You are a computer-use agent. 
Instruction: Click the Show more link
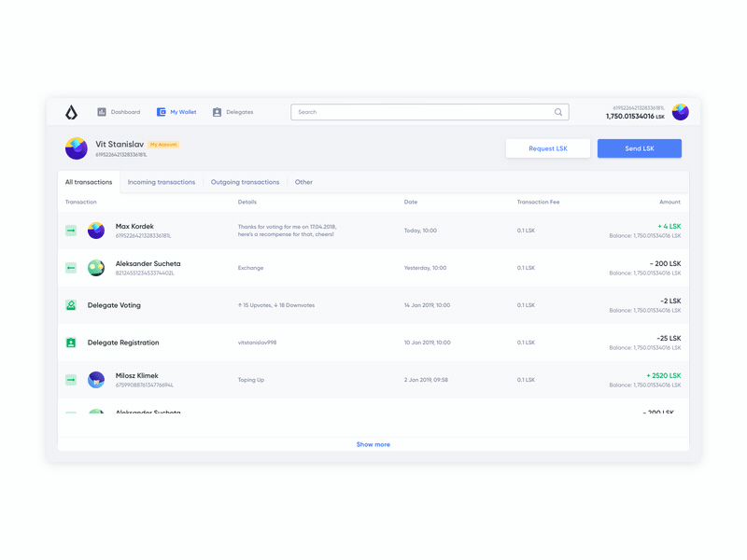(x=373, y=444)
